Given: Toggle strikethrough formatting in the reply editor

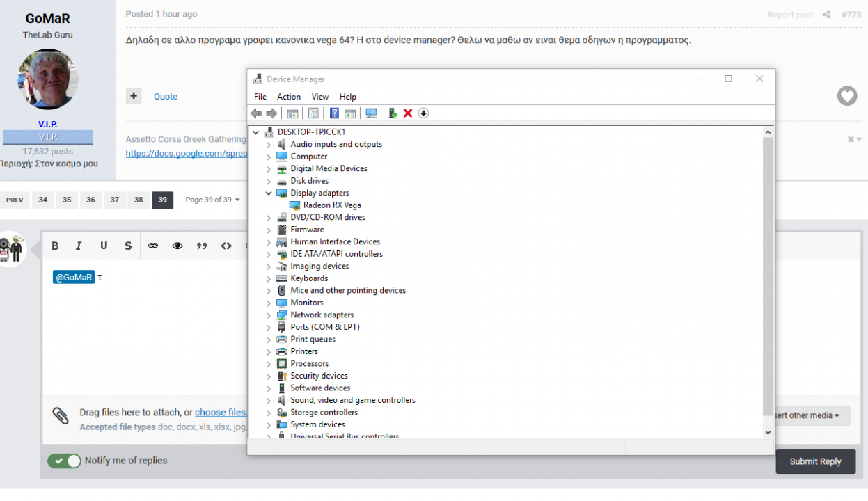Looking at the screenshot, I should tap(128, 246).
